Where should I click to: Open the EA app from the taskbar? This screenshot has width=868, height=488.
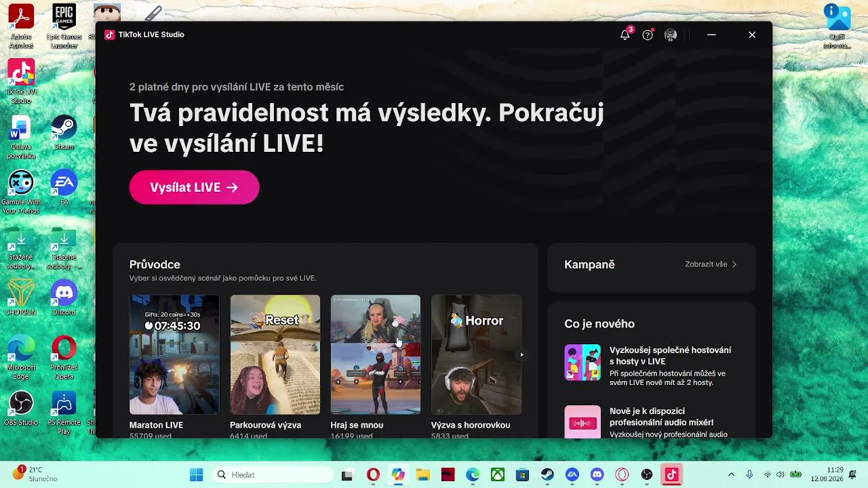572,474
